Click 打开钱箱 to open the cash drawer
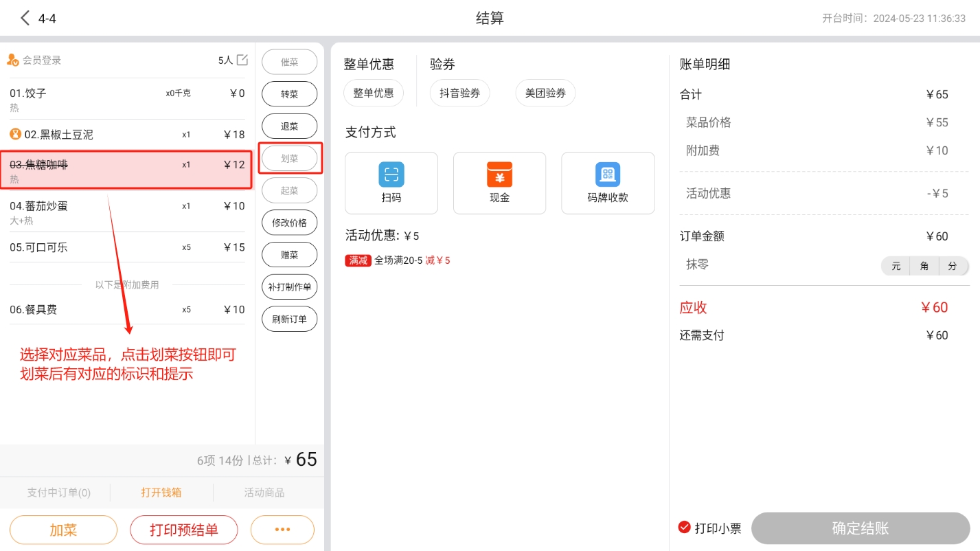The width and height of the screenshot is (980, 551). tap(161, 493)
